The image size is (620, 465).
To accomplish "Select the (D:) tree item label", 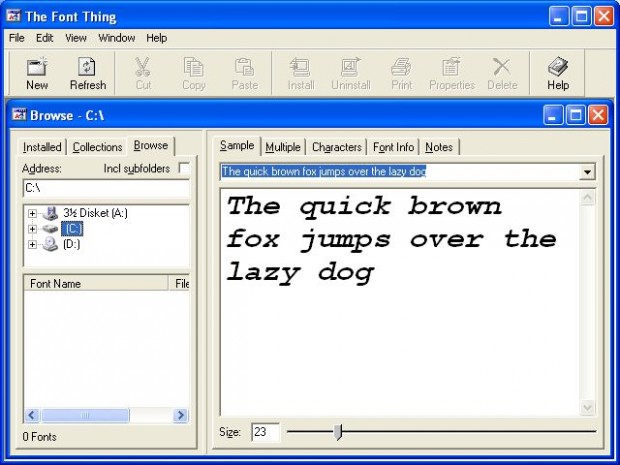I will pyautogui.click(x=72, y=244).
